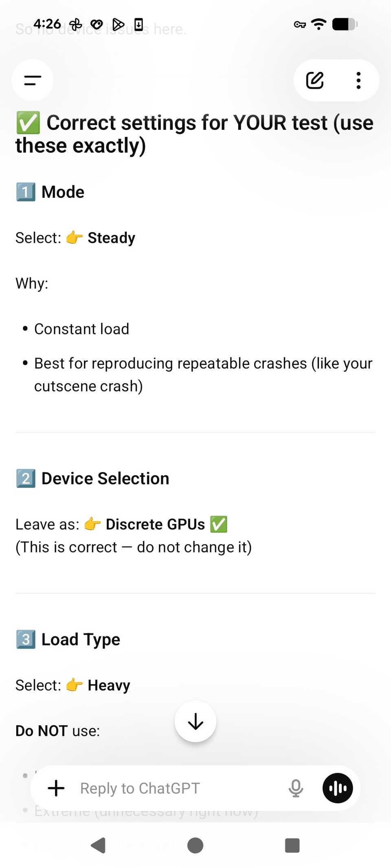
Task: Tap the "Device Selection" section heading
Action: [105, 479]
